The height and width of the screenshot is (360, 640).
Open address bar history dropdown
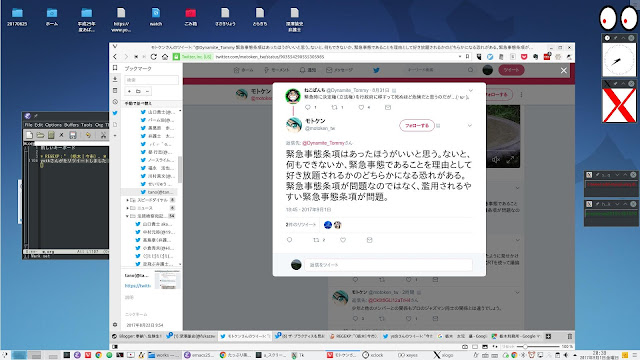[x=460, y=57]
